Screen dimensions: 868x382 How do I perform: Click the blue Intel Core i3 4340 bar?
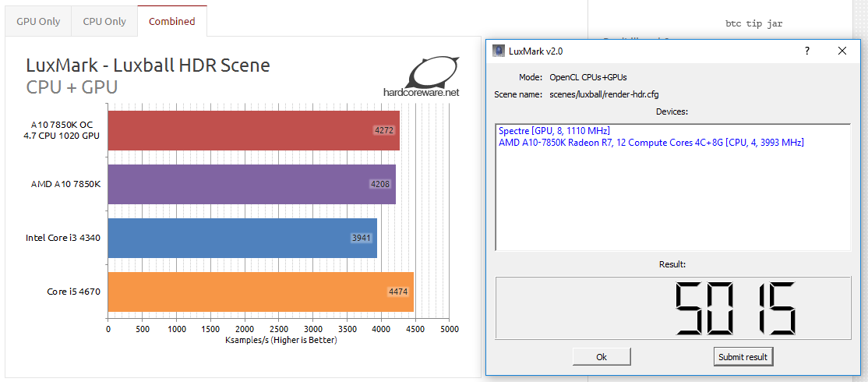coord(242,238)
